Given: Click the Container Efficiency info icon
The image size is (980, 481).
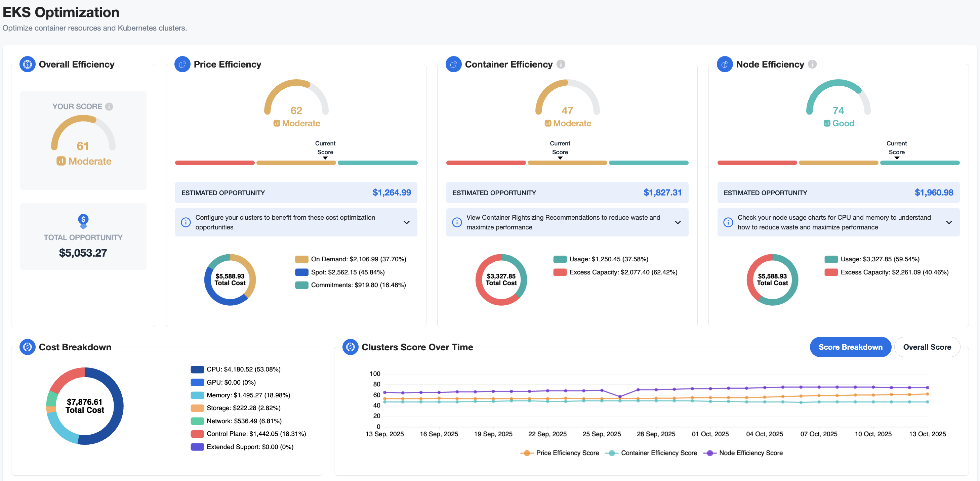Looking at the screenshot, I should (561, 64).
